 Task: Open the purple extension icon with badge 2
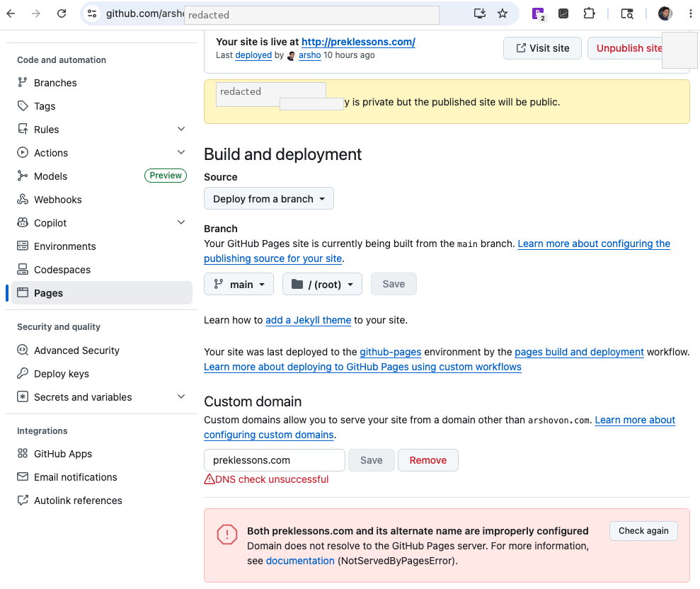click(539, 14)
